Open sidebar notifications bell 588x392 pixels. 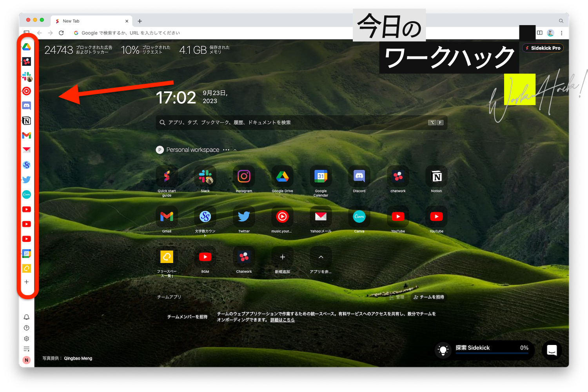point(26,317)
